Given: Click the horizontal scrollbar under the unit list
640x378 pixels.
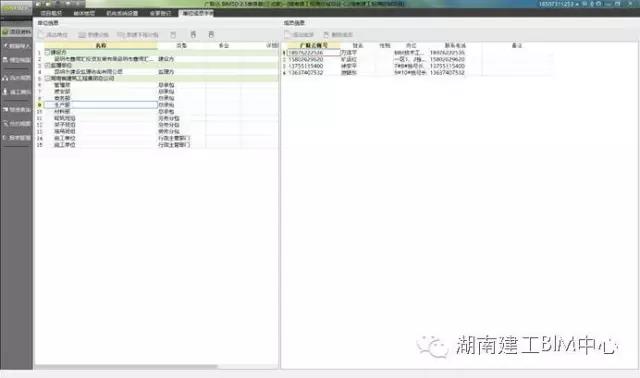Looking at the screenshot, I should pos(126,367).
